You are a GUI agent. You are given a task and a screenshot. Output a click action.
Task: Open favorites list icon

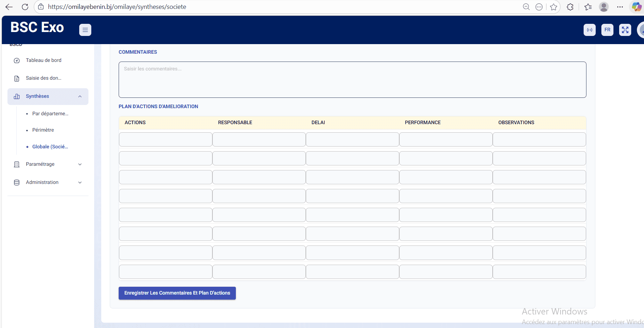(x=588, y=7)
